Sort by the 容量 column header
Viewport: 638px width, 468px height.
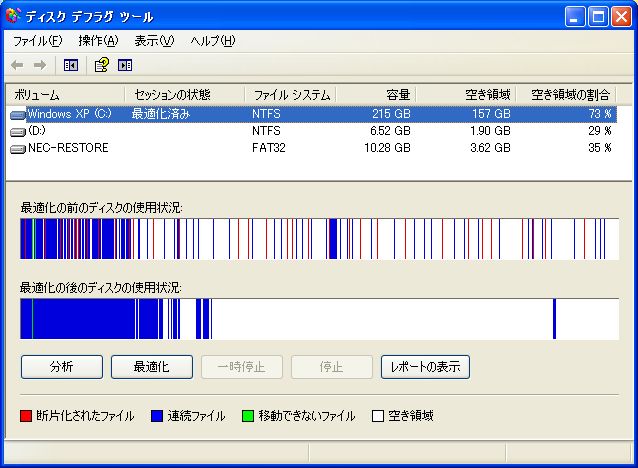point(376,95)
